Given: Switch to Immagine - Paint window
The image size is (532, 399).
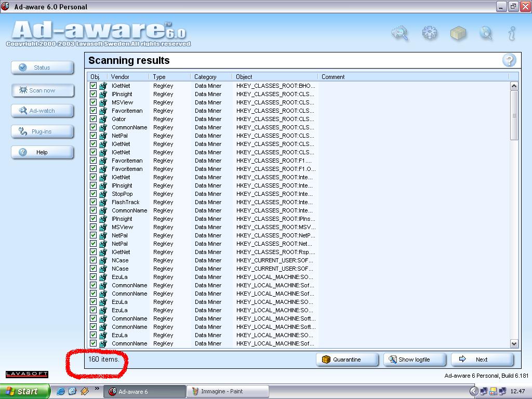Looking at the screenshot, I should pos(228,392).
